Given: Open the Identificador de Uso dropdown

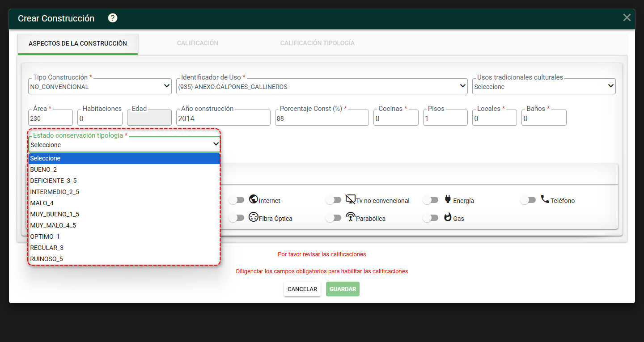Looking at the screenshot, I should [322, 86].
